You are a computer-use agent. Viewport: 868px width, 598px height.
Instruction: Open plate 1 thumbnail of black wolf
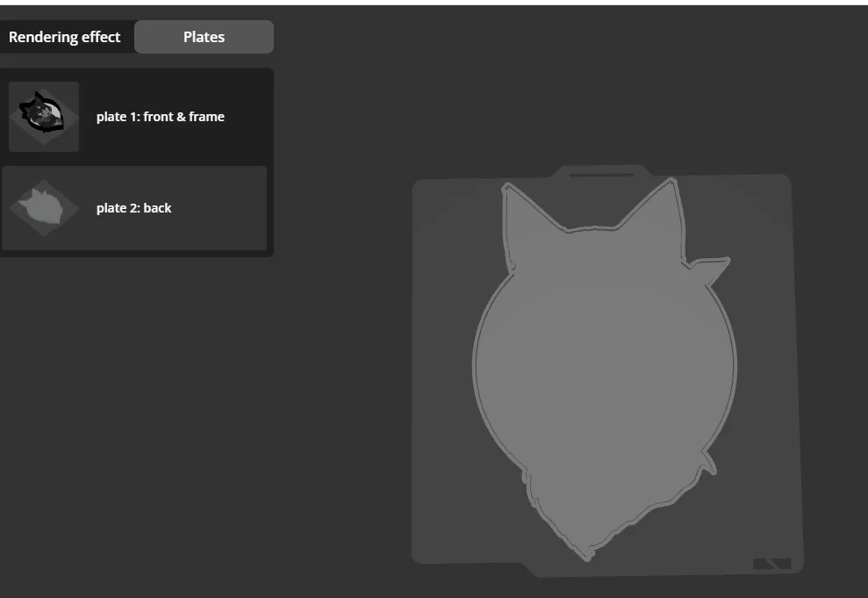(44, 117)
